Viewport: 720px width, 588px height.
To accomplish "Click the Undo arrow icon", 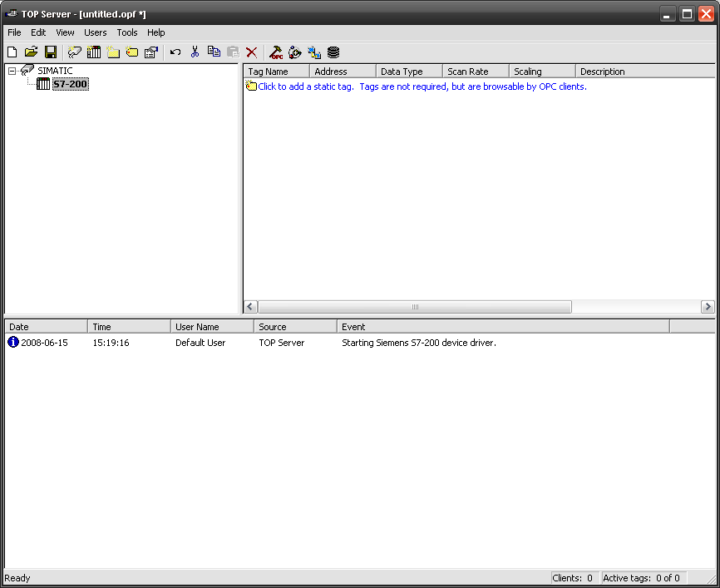I will click(175, 52).
